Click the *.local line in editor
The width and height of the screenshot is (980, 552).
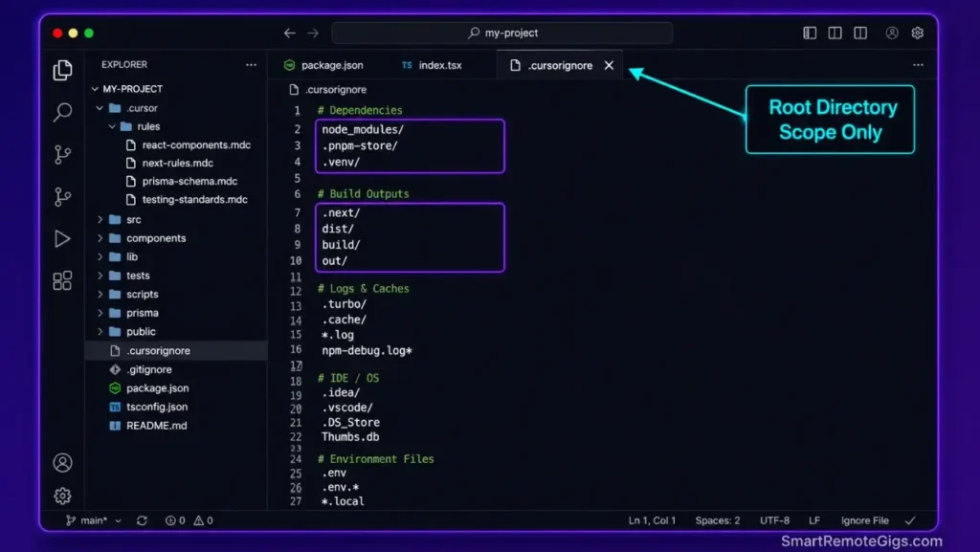[x=343, y=501]
